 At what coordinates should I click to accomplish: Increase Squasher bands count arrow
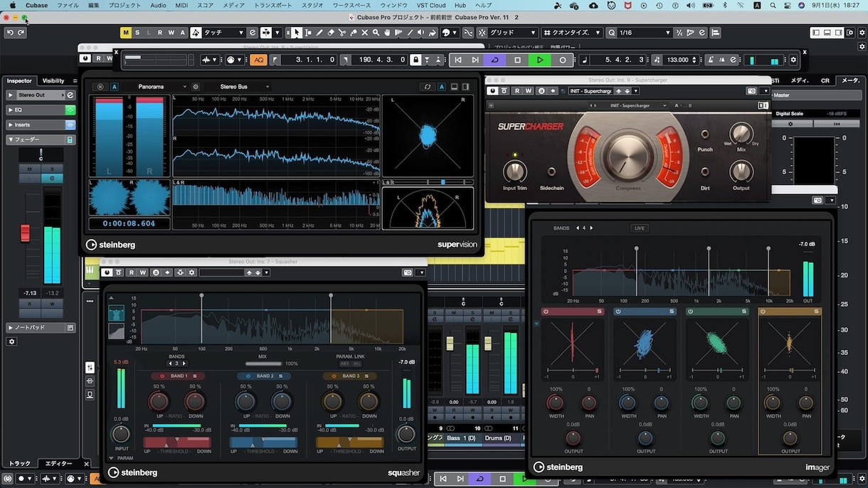click(184, 364)
